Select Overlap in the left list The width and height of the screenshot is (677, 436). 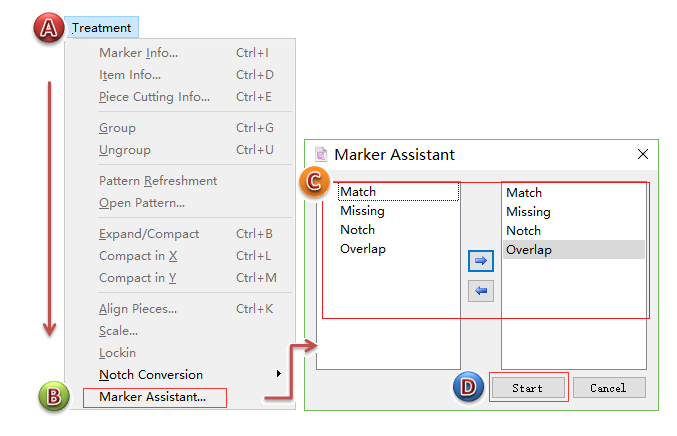(x=362, y=249)
